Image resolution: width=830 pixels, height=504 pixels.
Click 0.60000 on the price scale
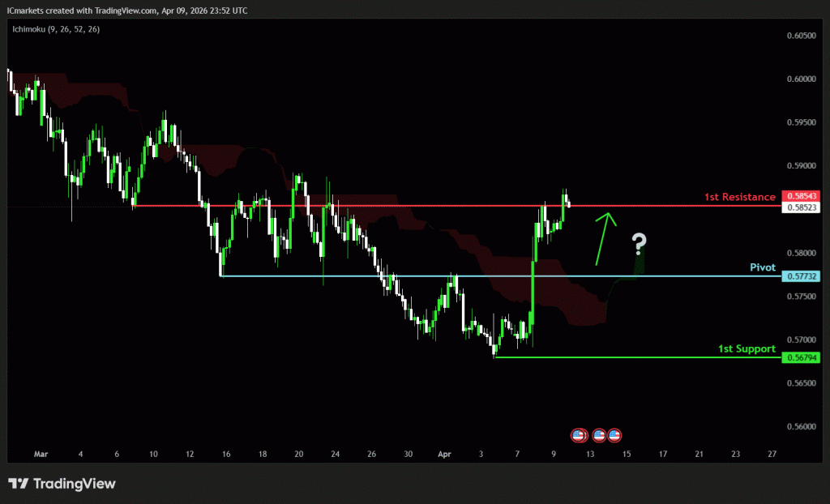[801, 79]
